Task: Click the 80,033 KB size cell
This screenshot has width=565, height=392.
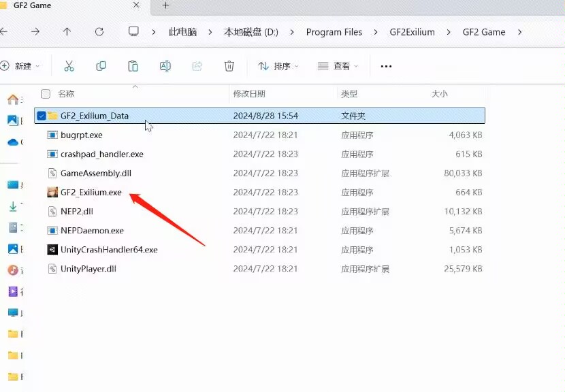Action: pos(464,174)
